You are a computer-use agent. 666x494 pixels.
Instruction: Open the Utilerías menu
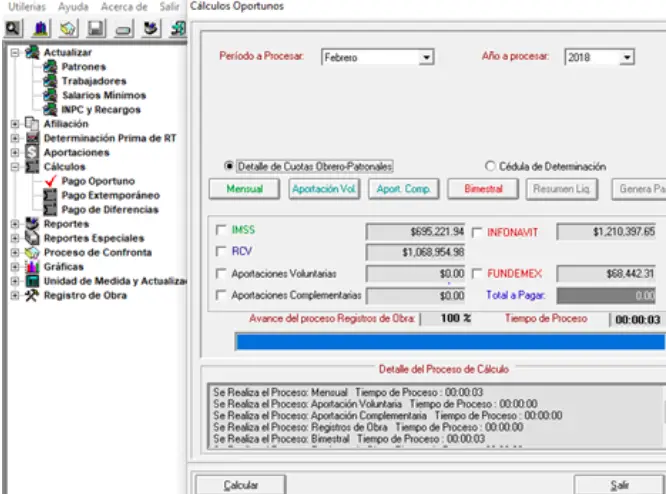pyautogui.click(x=27, y=7)
